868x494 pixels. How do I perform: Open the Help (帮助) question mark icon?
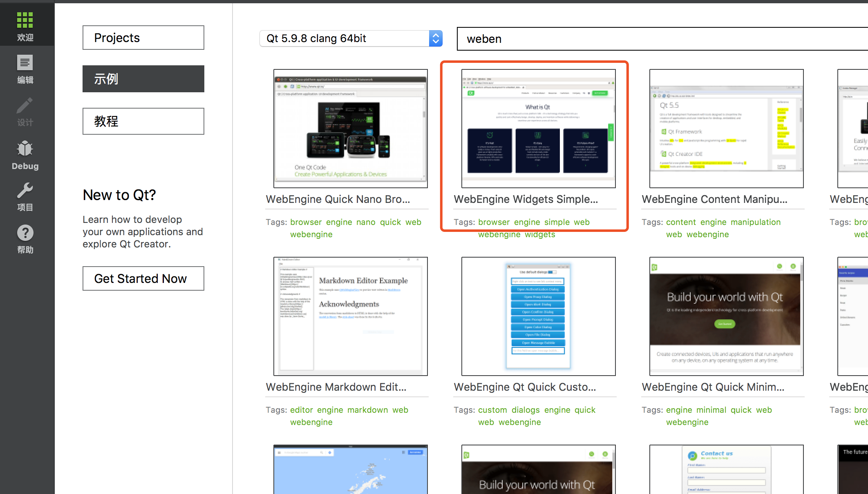[25, 233]
